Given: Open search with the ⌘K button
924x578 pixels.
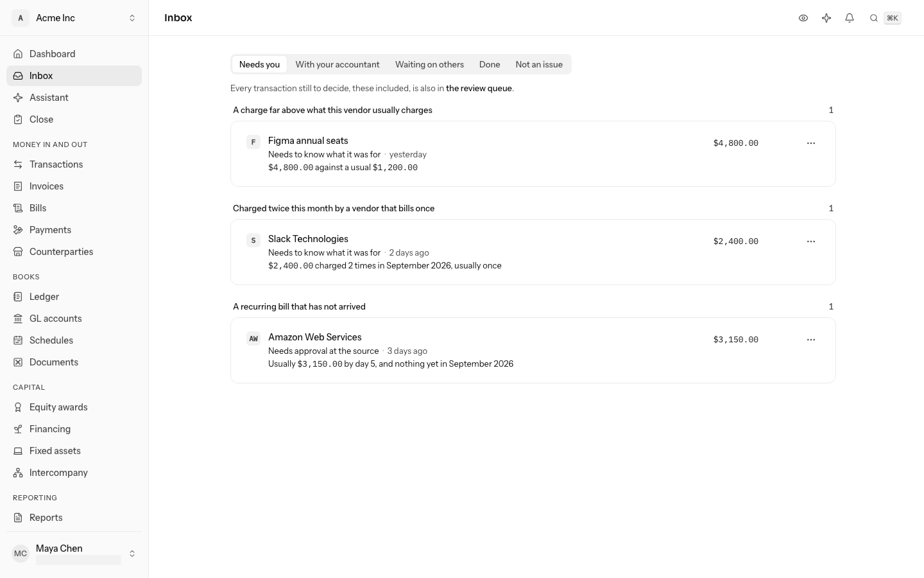Looking at the screenshot, I should (x=885, y=18).
